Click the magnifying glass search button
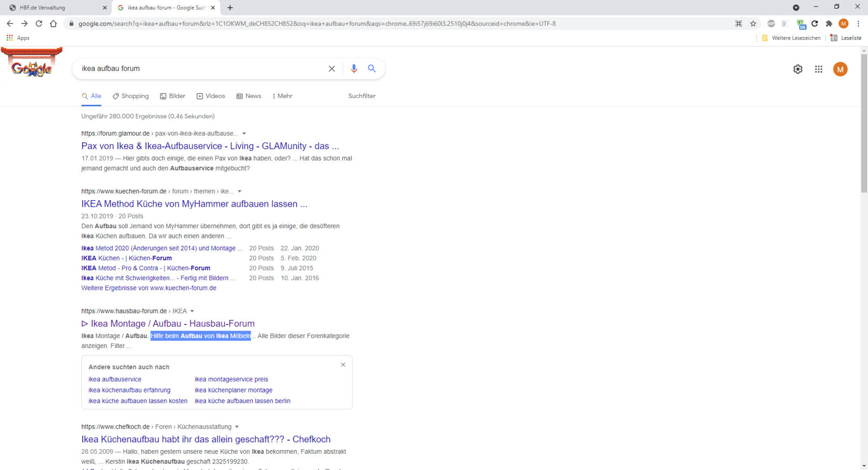The height and width of the screenshot is (470, 868). [x=372, y=69]
